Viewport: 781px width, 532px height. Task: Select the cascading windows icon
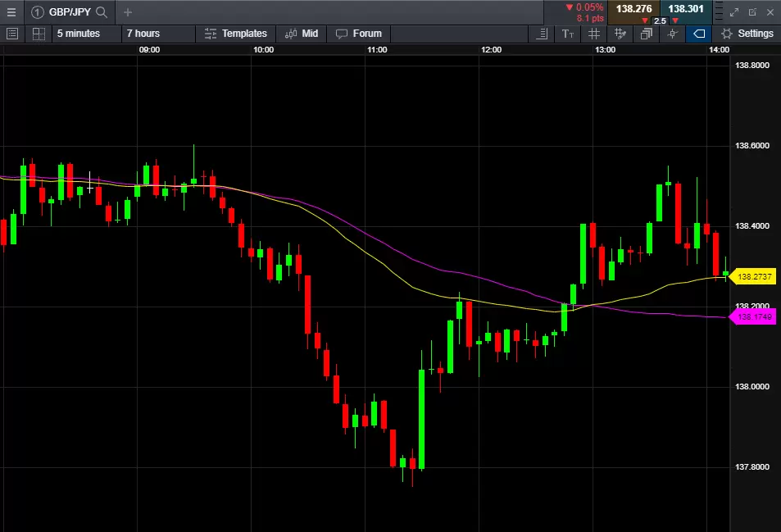point(646,34)
